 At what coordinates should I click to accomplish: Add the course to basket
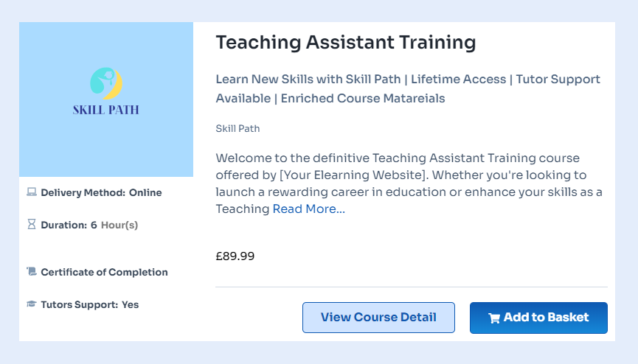click(538, 318)
